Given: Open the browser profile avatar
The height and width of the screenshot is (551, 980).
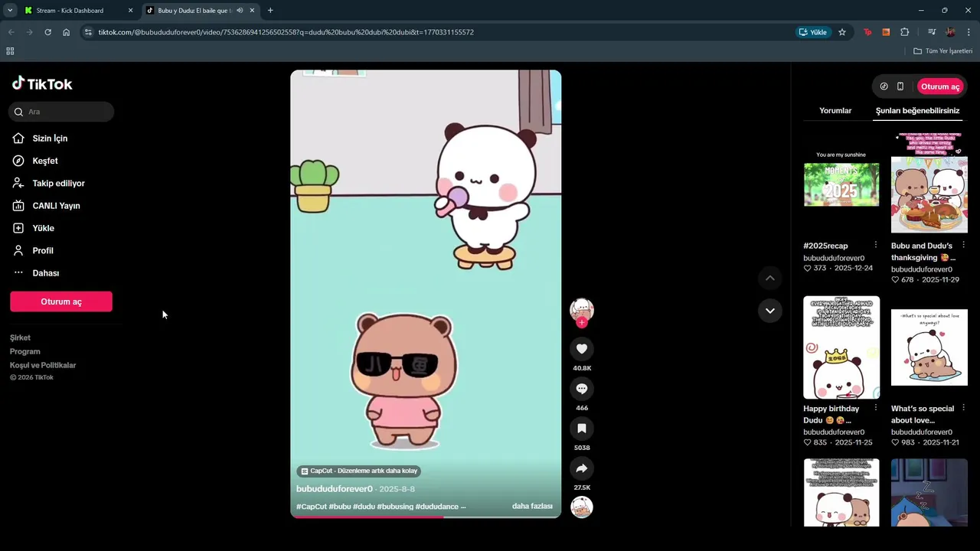Looking at the screenshot, I should 950,32.
